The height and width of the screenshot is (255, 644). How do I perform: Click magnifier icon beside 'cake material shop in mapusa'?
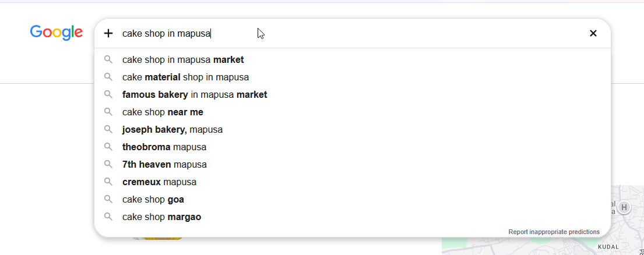108,77
